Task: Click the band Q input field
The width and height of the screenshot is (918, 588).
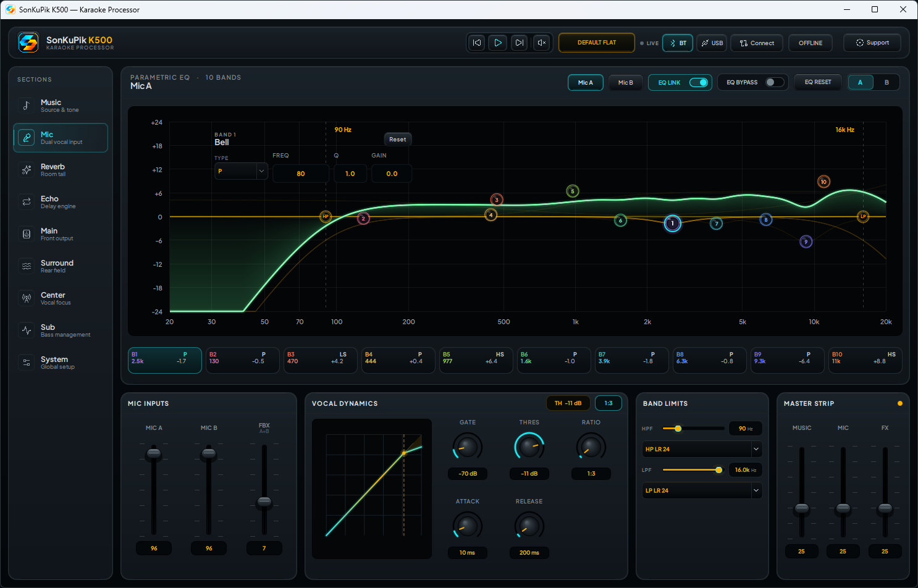Action: [350, 174]
